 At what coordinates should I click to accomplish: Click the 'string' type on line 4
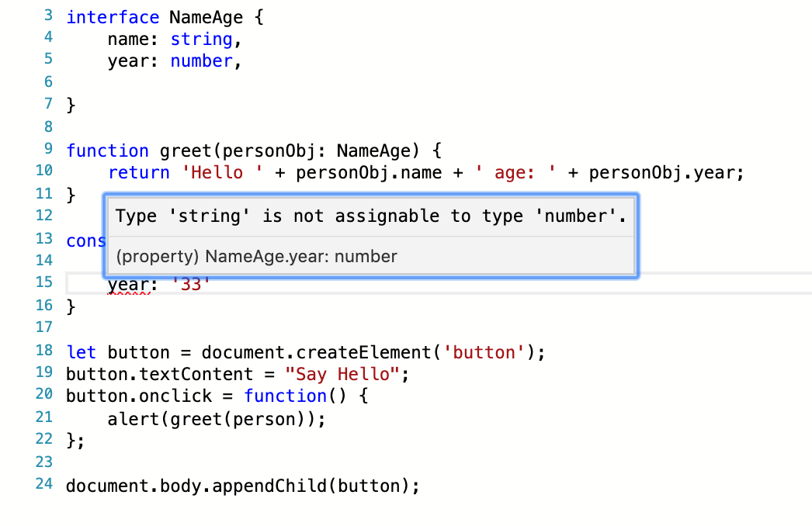click(x=201, y=39)
